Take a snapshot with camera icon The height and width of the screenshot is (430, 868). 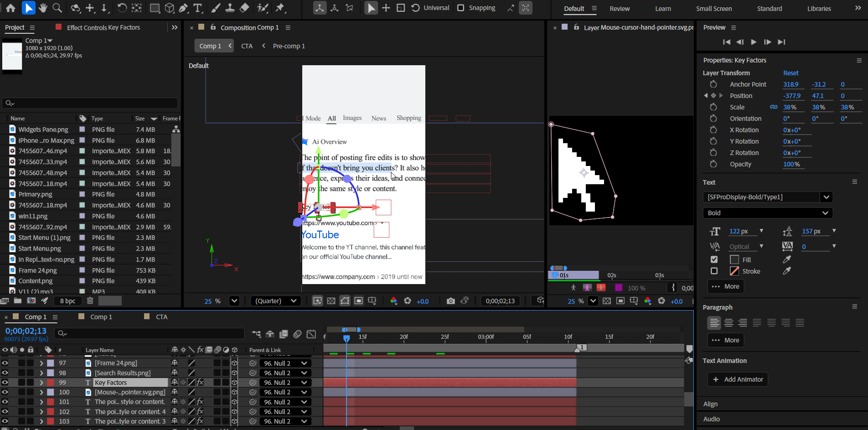pyautogui.click(x=450, y=301)
